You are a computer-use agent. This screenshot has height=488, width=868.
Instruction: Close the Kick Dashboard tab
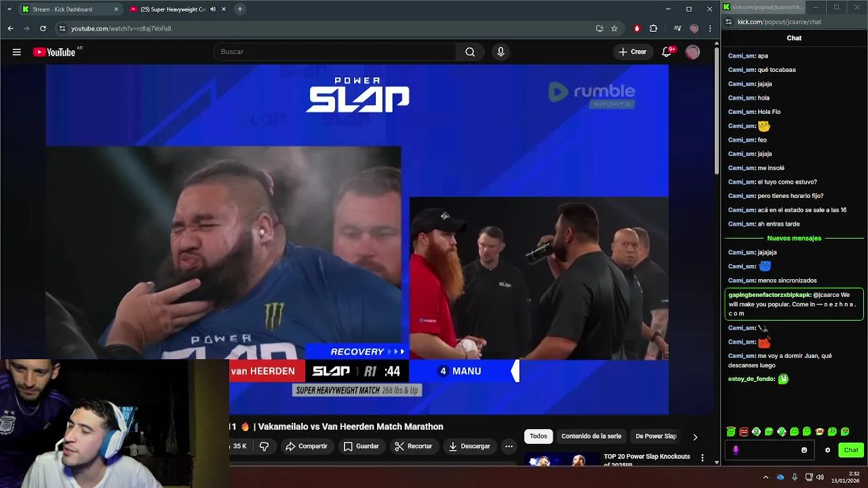(116, 9)
